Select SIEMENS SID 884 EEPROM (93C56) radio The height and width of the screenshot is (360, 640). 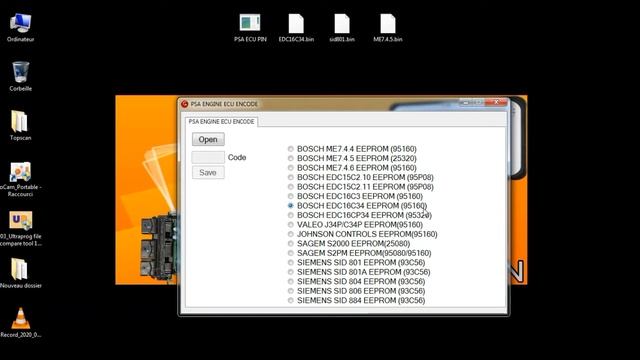(x=291, y=300)
